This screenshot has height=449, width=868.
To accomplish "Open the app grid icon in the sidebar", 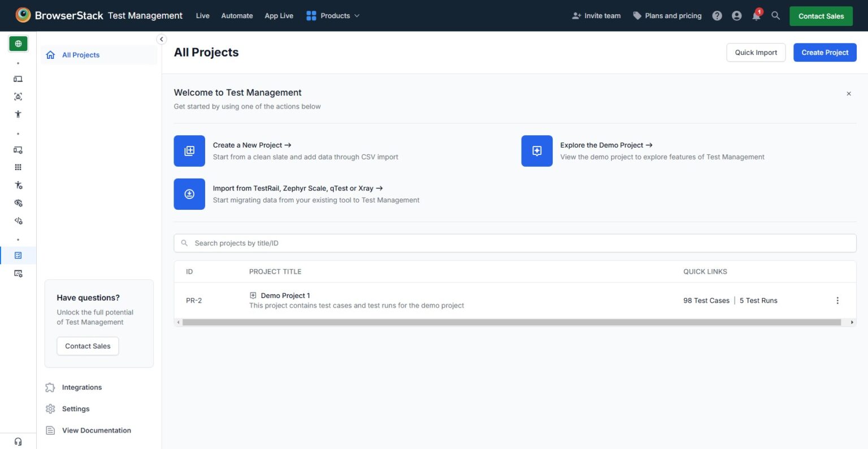I will (18, 167).
